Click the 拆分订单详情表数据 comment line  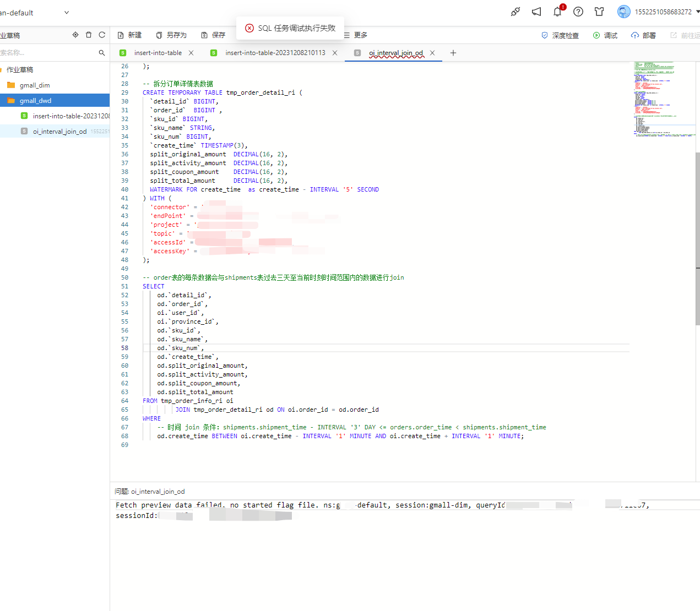[x=178, y=84]
